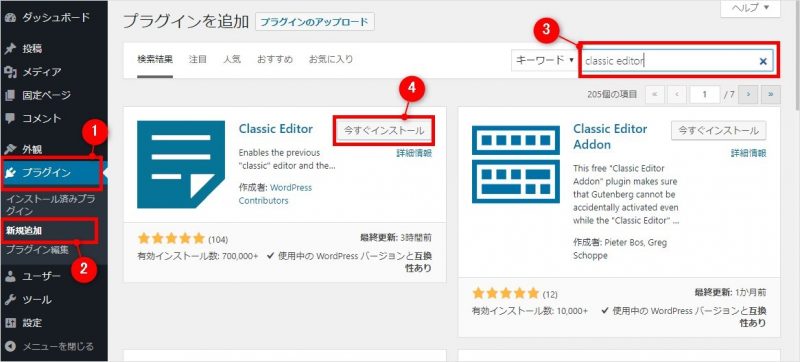
Task: Click the current page number field
Action: click(705, 94)
